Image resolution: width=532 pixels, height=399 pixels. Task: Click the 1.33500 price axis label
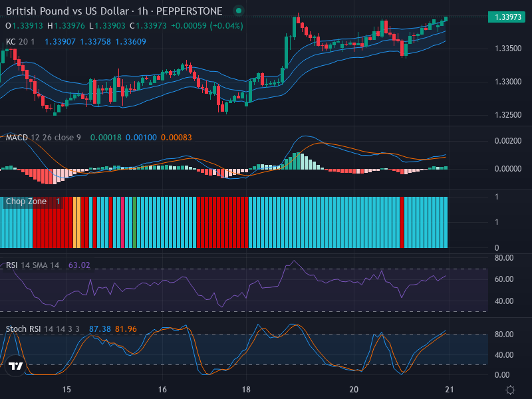[508, 49]
